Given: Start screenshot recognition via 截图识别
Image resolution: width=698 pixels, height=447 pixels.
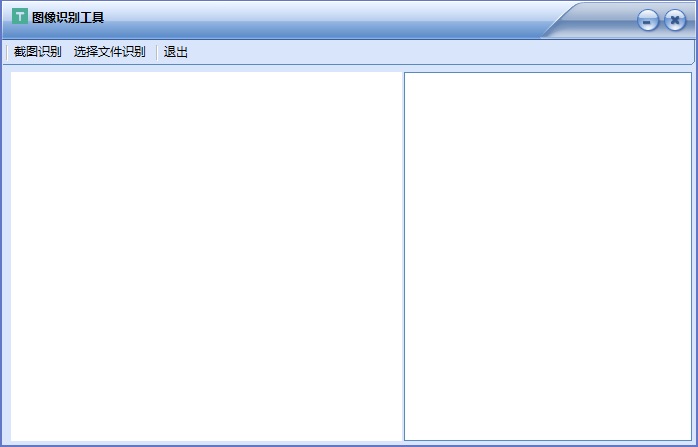Looking at the screenshot, I should coord(37,52).
